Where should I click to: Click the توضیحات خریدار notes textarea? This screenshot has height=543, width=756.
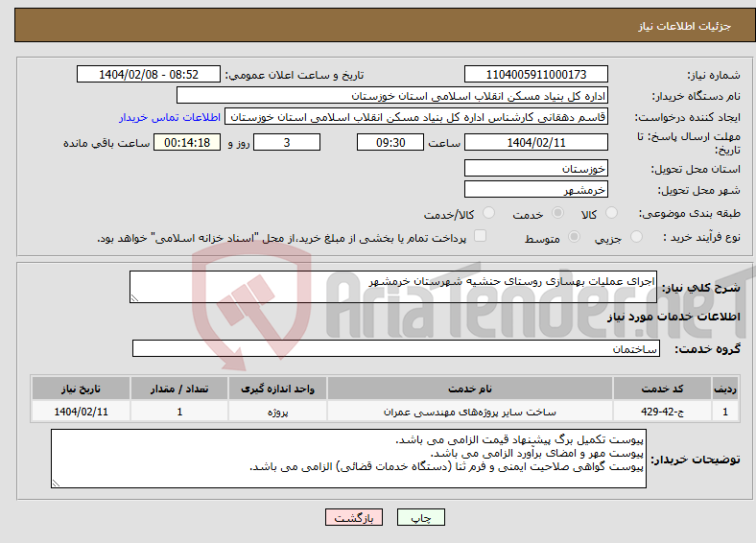[x=348, y=459]
